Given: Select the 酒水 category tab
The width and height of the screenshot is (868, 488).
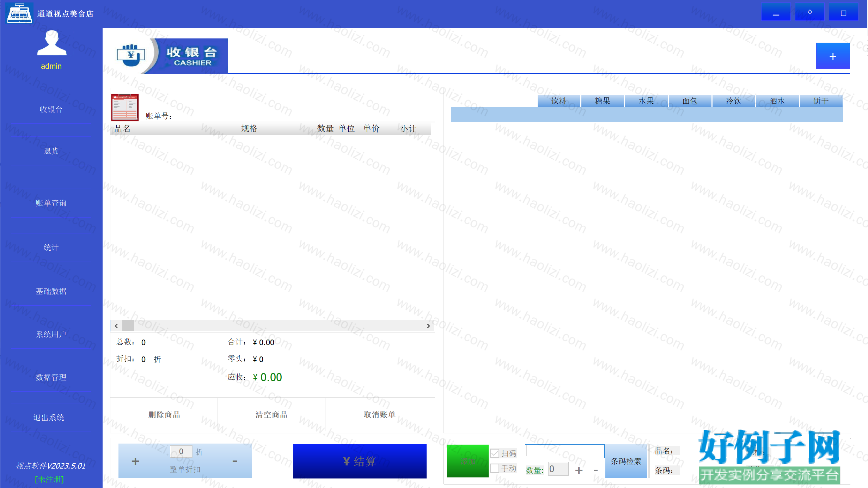Looking at the screenshot, I should tap(777, 101).
